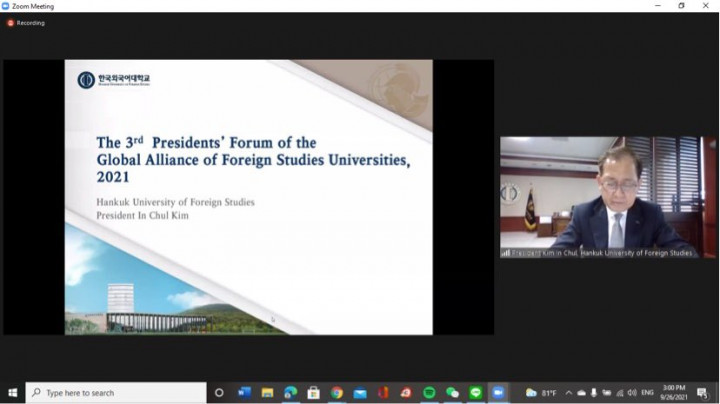Open the red app icon beside Spotify
Viewport: 720px width, 404px height.
[x=406, y=393]
